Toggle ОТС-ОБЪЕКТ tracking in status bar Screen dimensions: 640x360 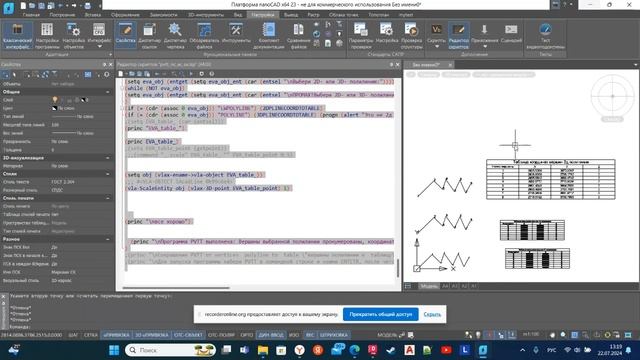[x=188, y=335]
